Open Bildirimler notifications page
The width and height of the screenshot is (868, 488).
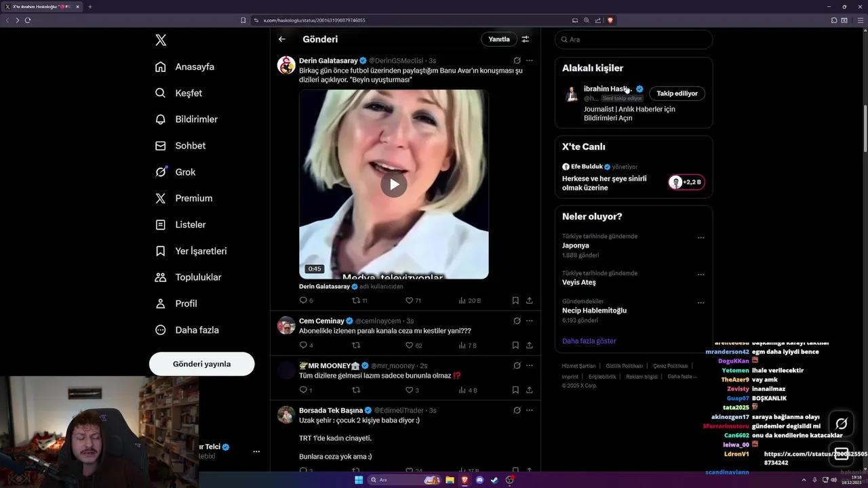pos(186,119)
